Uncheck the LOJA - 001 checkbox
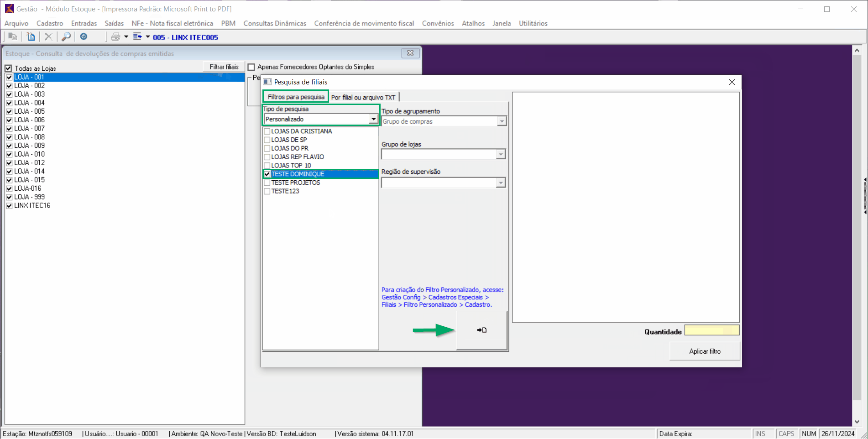 click(9, 77)
